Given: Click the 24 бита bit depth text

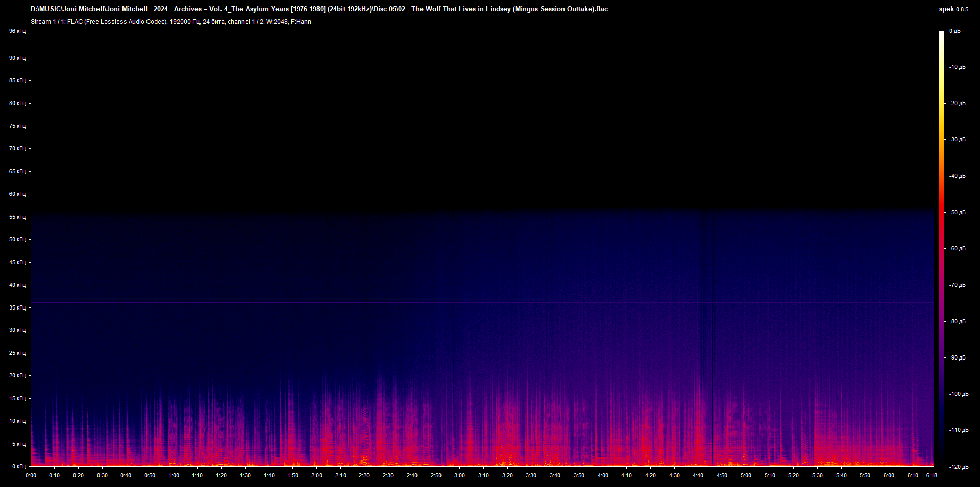Looking at the screenshot, I should [213, 22].
